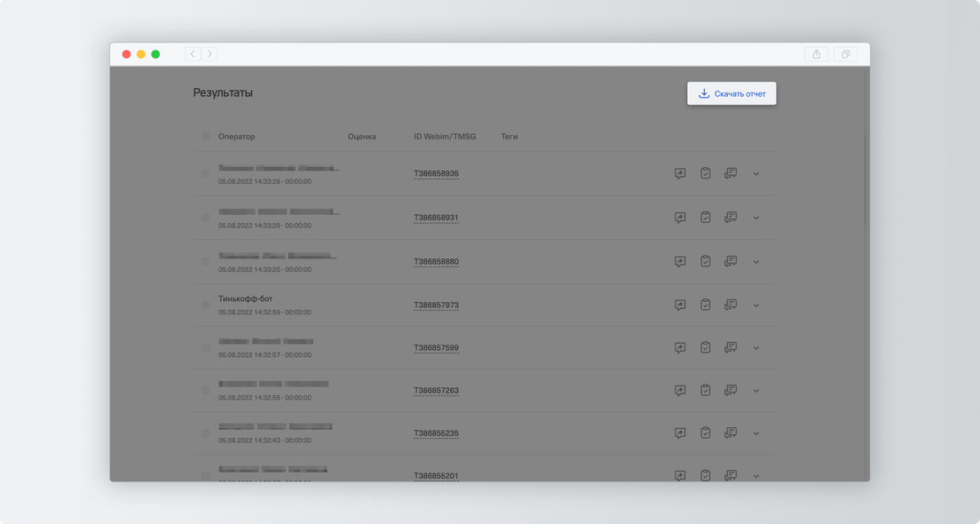Open the clipboard checklist icon for T386855201
Screen dimensions: 980x524
705,474
